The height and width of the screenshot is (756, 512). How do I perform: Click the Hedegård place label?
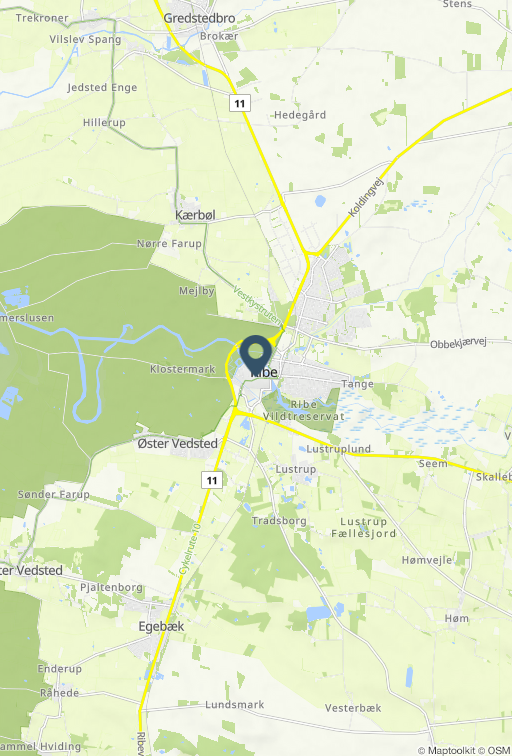(300, 115)
